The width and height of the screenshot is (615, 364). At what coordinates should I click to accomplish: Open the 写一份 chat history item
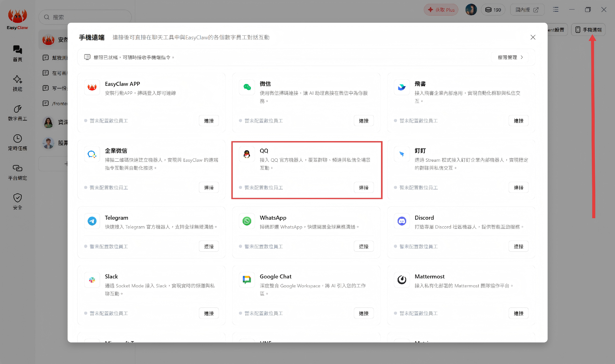click(55, 88)
